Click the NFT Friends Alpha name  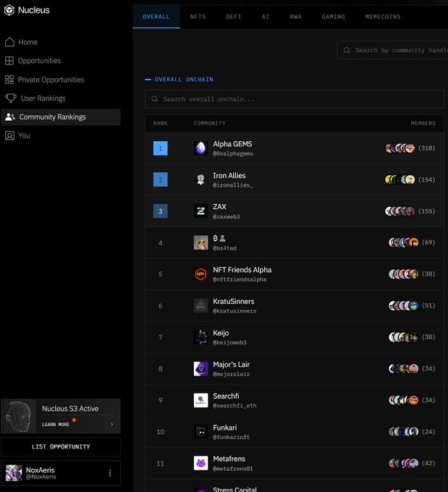coord(242,270)
